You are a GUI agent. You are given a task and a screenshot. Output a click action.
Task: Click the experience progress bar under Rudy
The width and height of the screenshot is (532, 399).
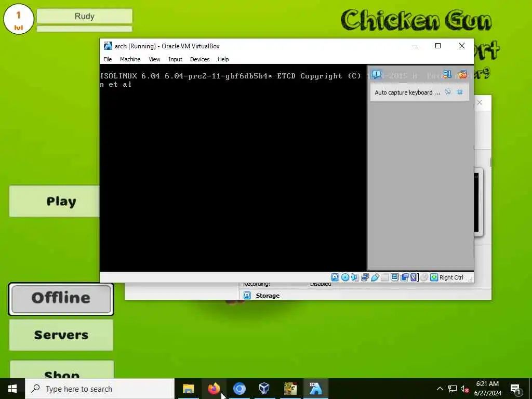[x=85, y=29]
